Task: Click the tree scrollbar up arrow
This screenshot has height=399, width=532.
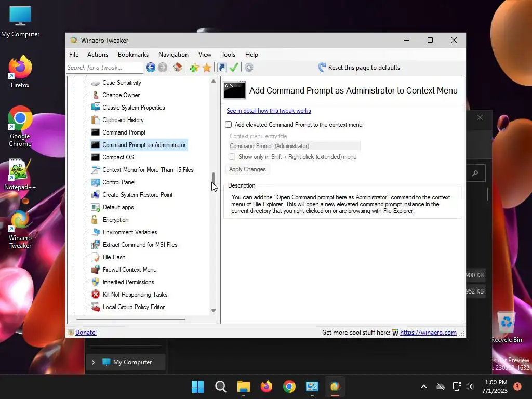Action: coord(214,81)
